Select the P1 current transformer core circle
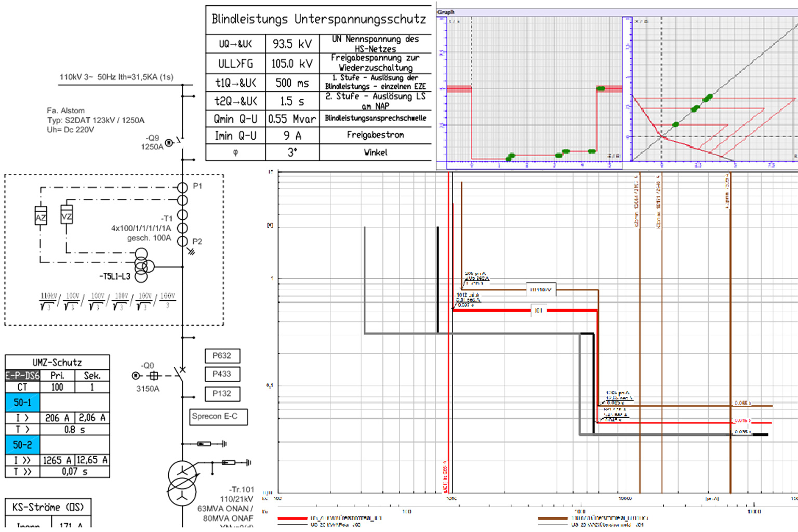798x532 pixels. click(x=182, y=188)
